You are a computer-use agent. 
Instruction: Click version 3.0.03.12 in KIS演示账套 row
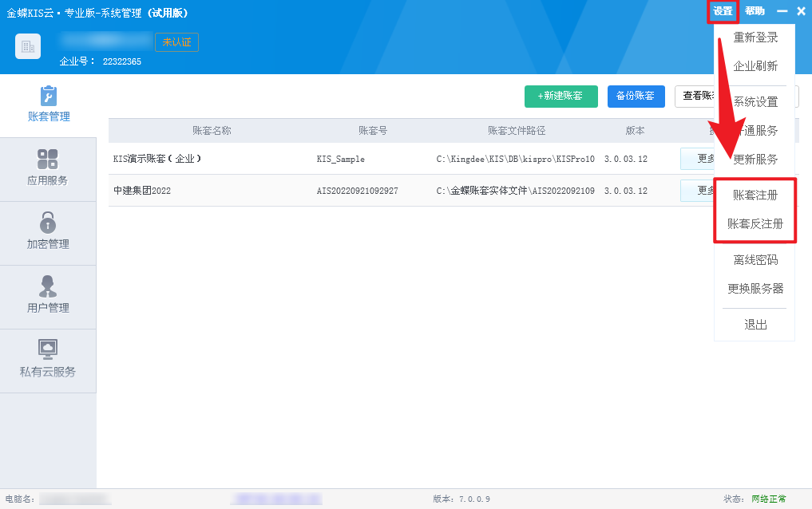coord(626,160)
